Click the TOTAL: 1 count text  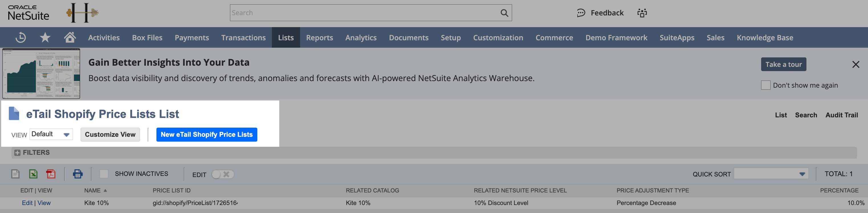[x=838, y=174]
